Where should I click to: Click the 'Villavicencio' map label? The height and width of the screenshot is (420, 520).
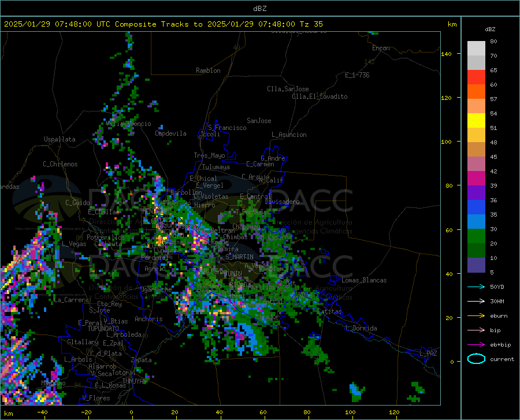[x=129, y=124]
